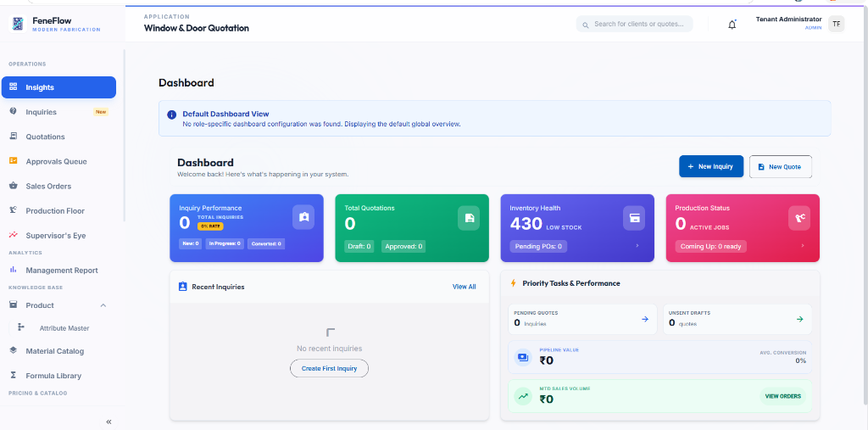Click Create First Inquiry button
The image size is (868, 430).
click(330, 368)
